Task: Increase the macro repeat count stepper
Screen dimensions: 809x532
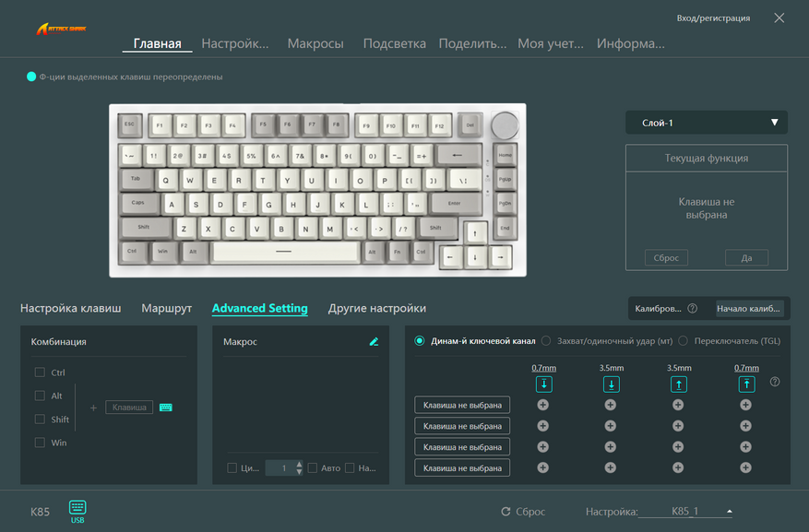Action: tap(299, 465)
